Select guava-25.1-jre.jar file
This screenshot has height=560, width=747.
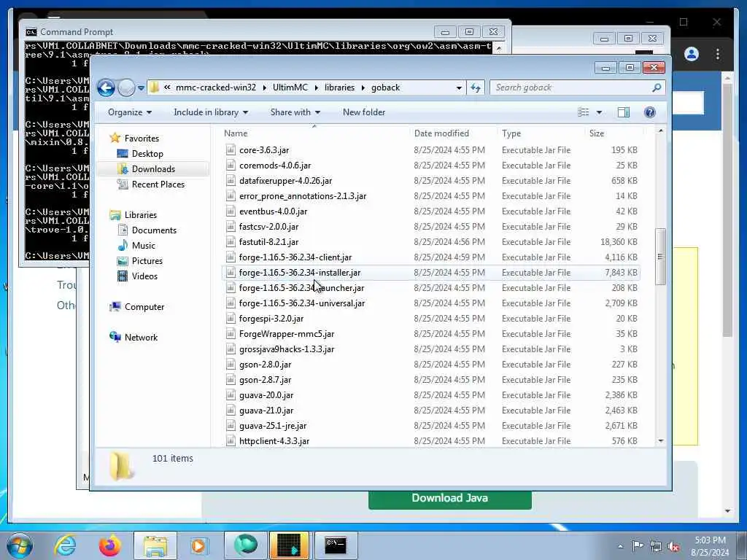[x=273, y=426]
